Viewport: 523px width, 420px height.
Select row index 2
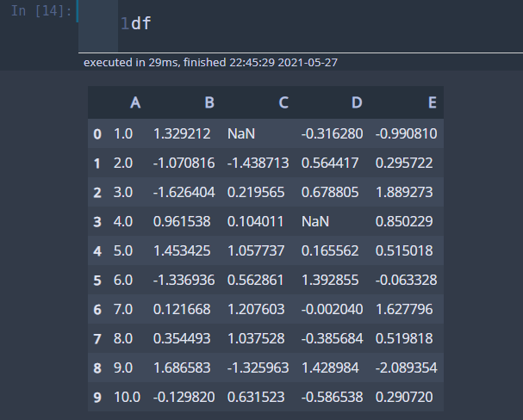(x=97, y=193)
